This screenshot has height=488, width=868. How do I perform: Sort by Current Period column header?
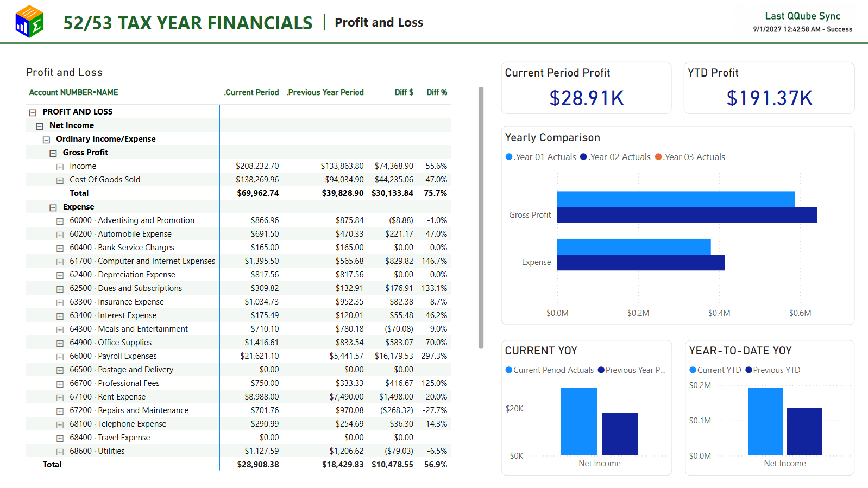[x=251, y=92]
